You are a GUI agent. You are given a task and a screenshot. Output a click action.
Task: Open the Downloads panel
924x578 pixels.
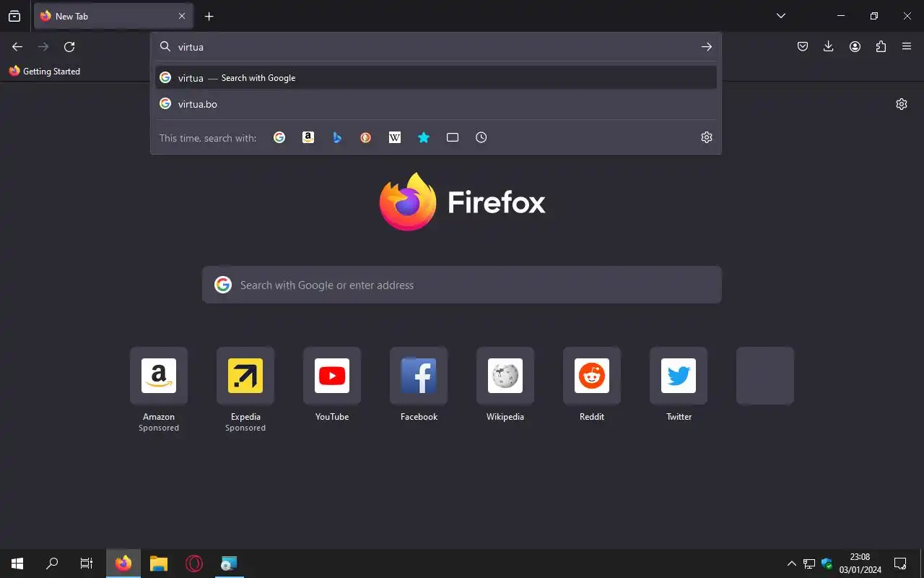pos(829,47)
